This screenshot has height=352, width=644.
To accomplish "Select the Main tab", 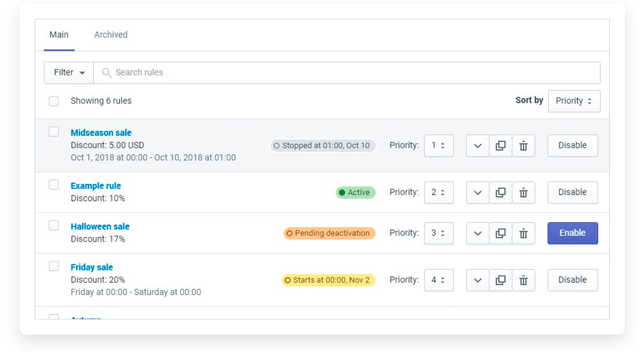I will (x=59, y=35).
